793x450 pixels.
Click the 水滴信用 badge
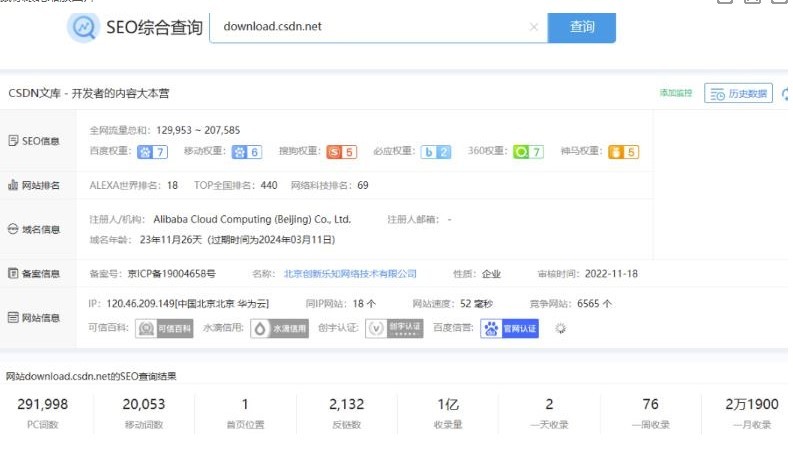[x=279, y=329]
